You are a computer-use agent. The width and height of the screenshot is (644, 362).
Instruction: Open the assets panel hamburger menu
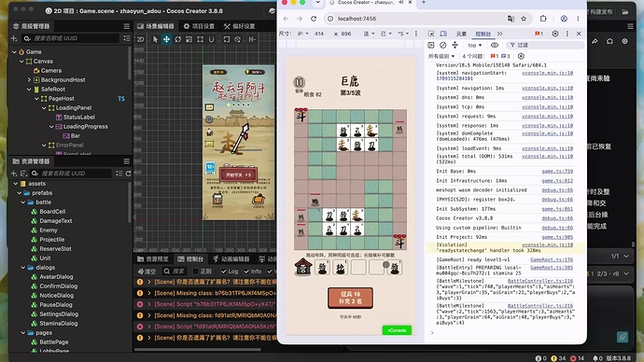point(127,161)
